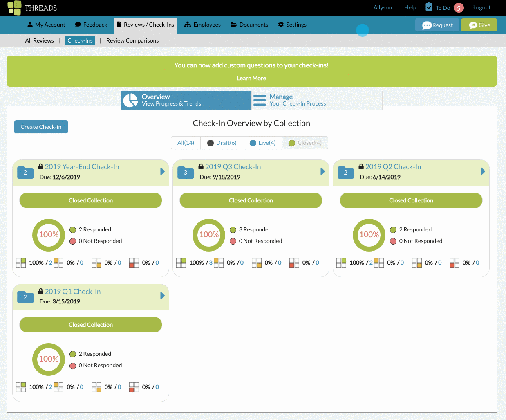
Task: Click the folder icon on 2019 Q3 Check-In
Action: point(186,172)
